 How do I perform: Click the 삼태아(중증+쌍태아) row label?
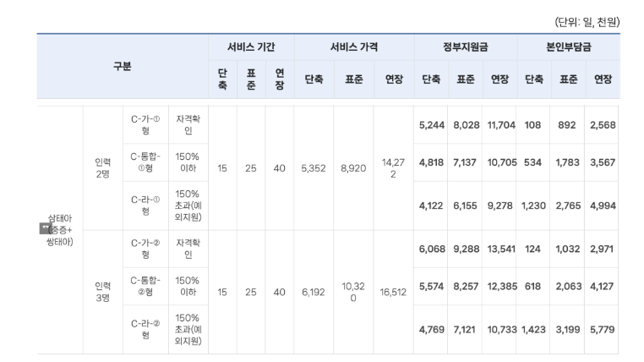[60, 228]
